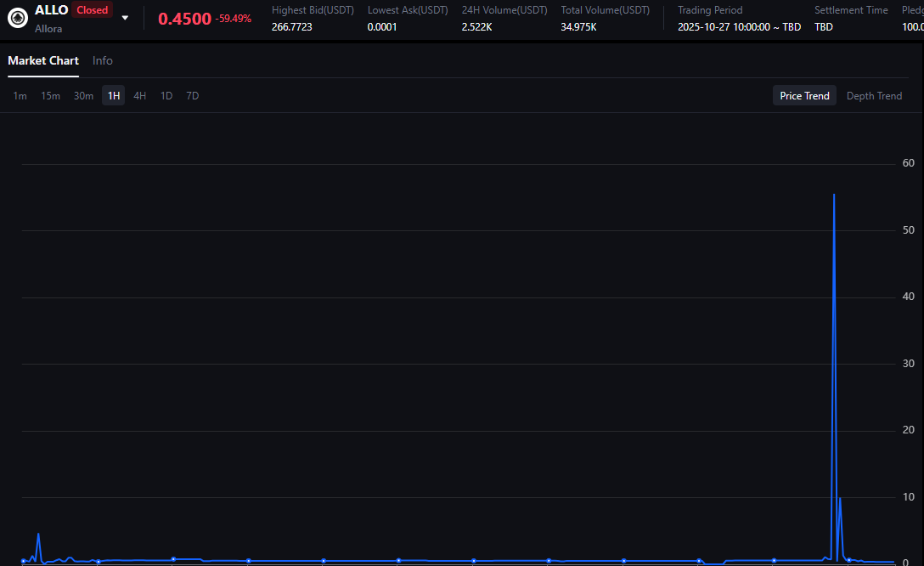Select the 15m chart interval
This screenshot has width=924, height=566.
(51, 96)
